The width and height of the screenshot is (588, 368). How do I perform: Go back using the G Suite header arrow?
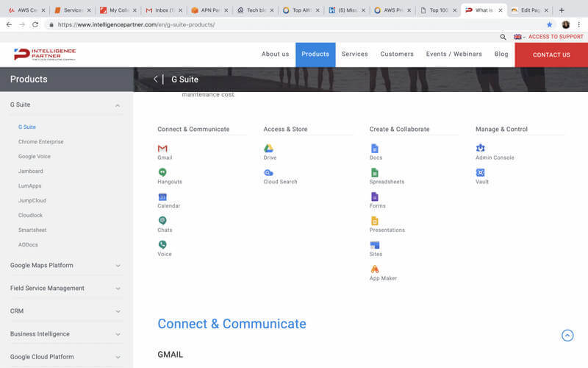click(156, 79)
